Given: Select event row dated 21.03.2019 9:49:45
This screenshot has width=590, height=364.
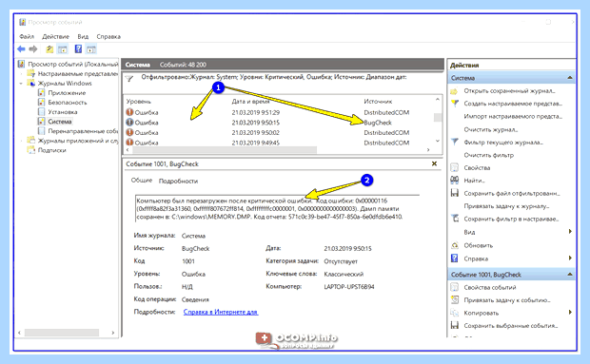Looking at the screenshot, I should pyautogui.click(x=279, y=143).
